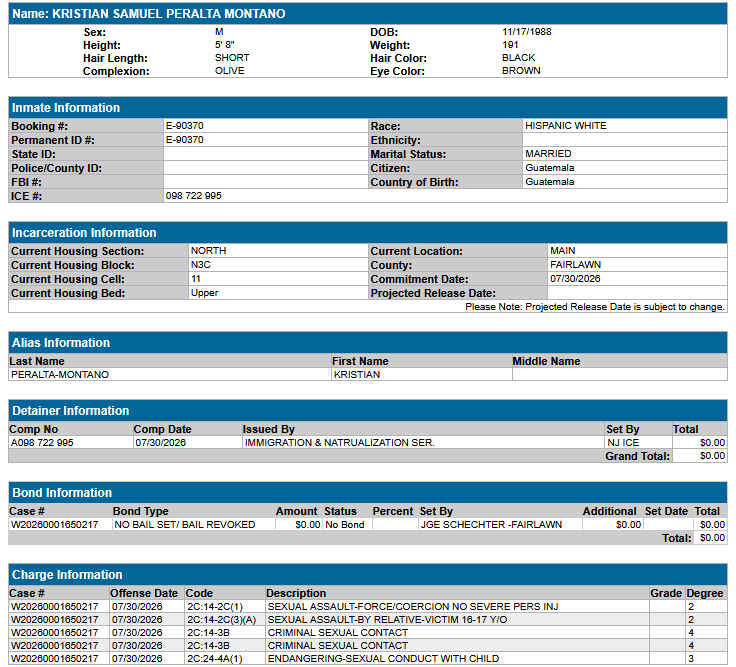The width and height of the screenshot is (736, 667).
Task: Click the Alias Information section header
Action: tap(368, 343)
